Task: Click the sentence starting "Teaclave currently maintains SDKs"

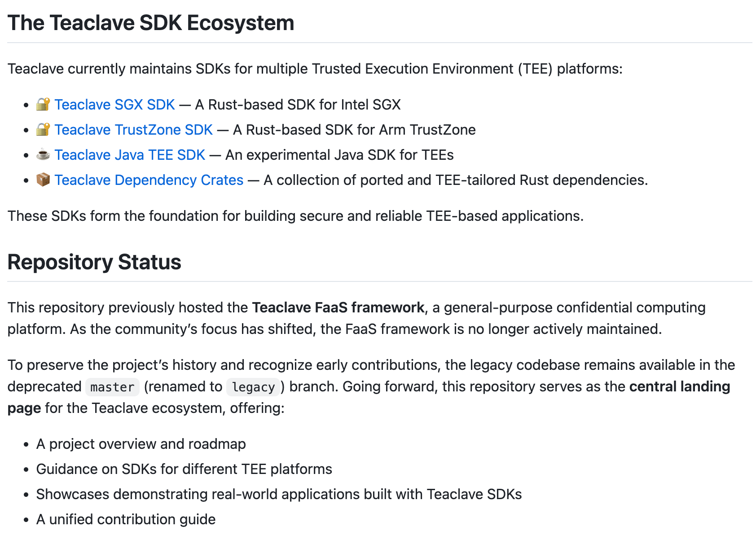Action: [315, 69]
